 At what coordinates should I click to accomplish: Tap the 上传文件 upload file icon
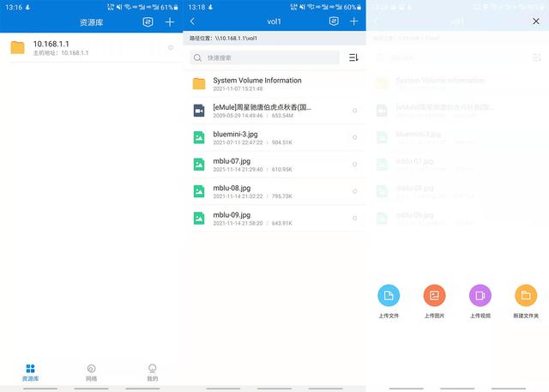pyautogui.click(x=389, y=296)
